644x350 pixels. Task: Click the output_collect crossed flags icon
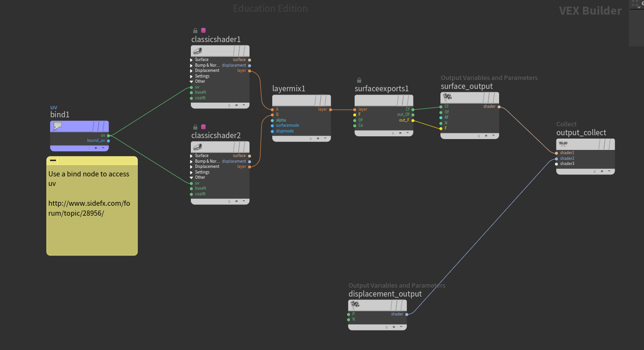click(563, 144)
